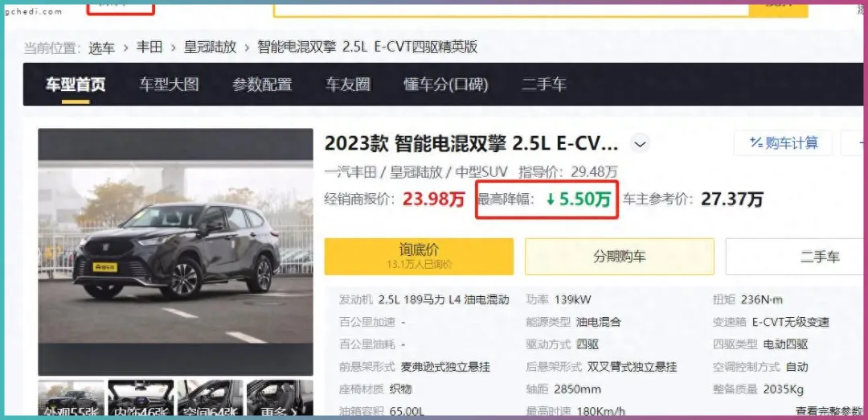Click the owner reference price 27.37万
The image size is (868, 420).
pos(732,199)
